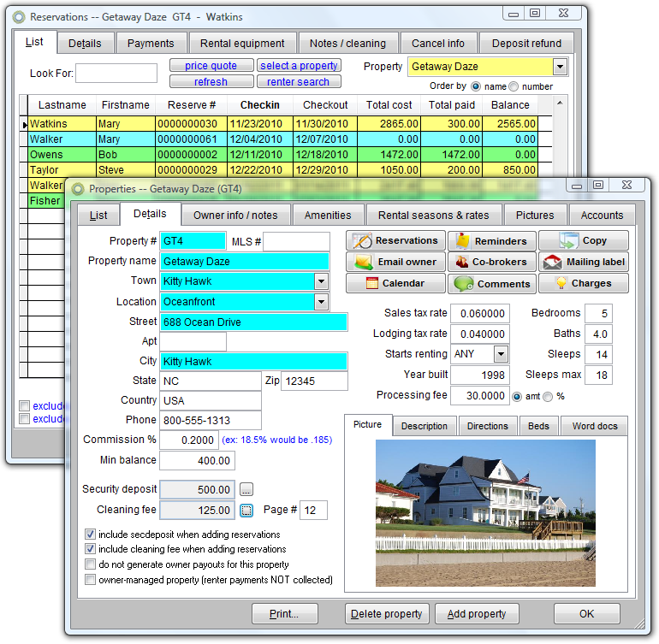Click the MLS # field
Screen dimensions: 659x644
tap(296, 241)
